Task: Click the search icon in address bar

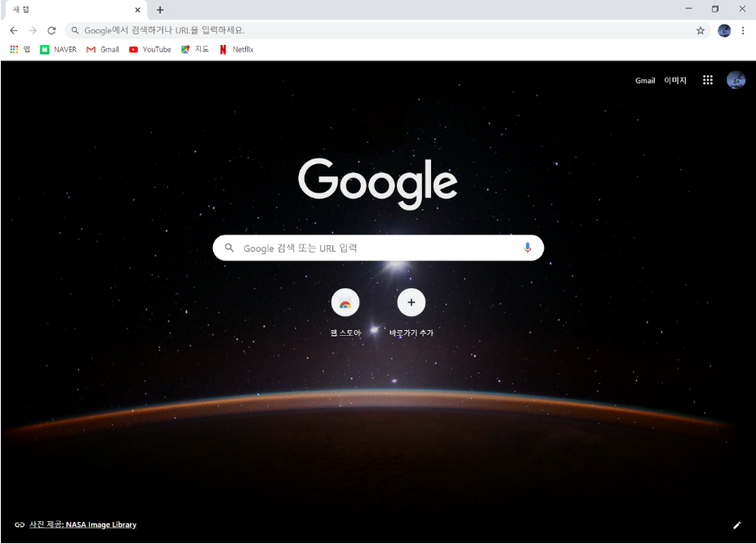Action: click(75, 30)
